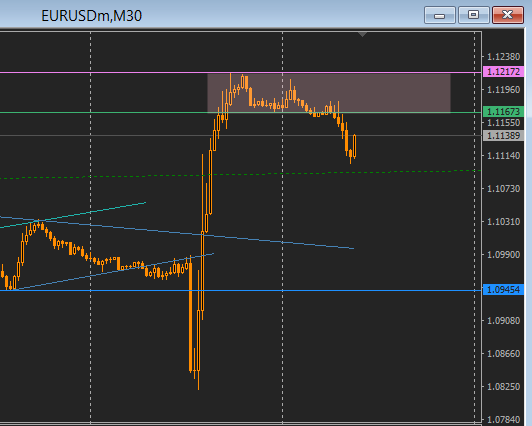Click the 1.12380 price scale label
The width and height of the screenshot is (532, 426).
[504, 57]
